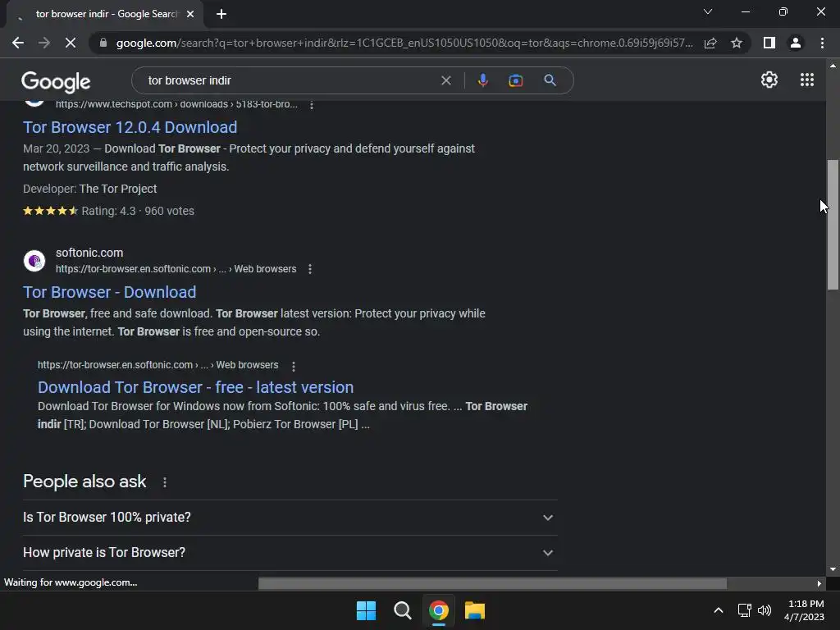The image size is (840, 630).
Task: View site information via the lock icon
Action: click(x=103, y=43)
